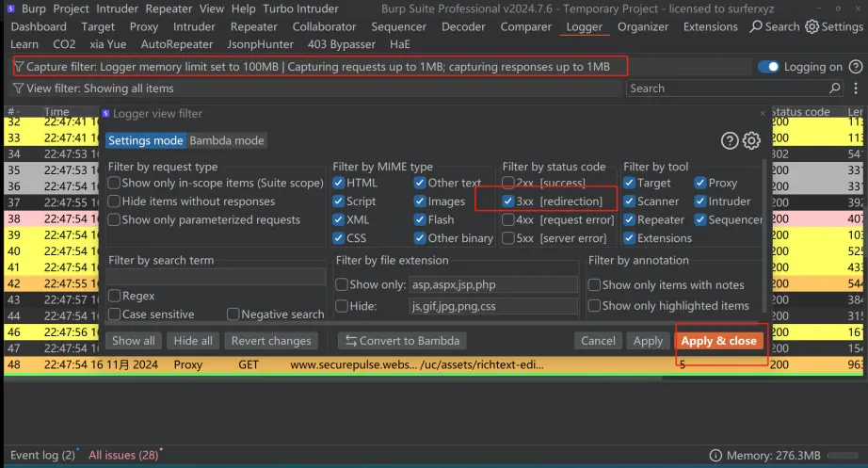
Task: Click the Cancel button
Action: tap(598, 341)
